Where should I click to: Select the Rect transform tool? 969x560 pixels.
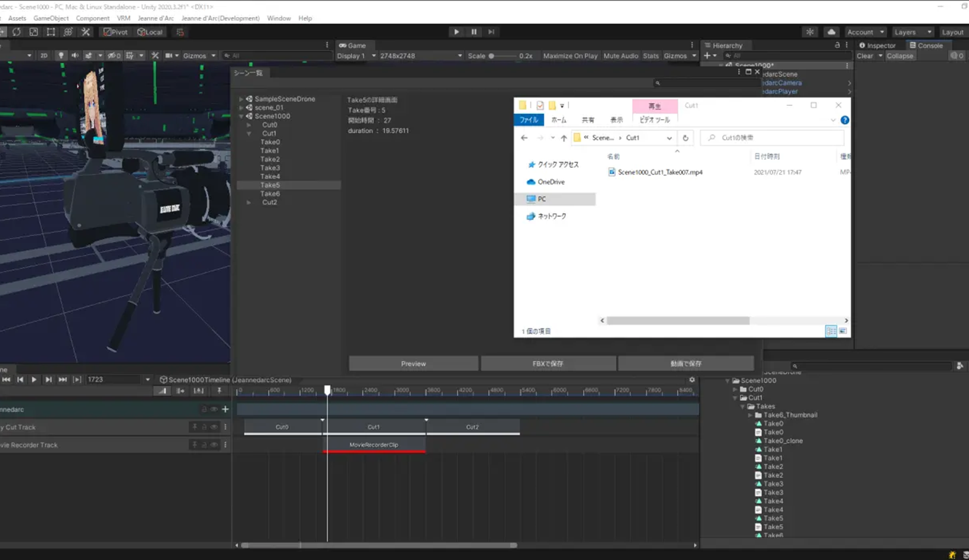click(x=51, y=32)
